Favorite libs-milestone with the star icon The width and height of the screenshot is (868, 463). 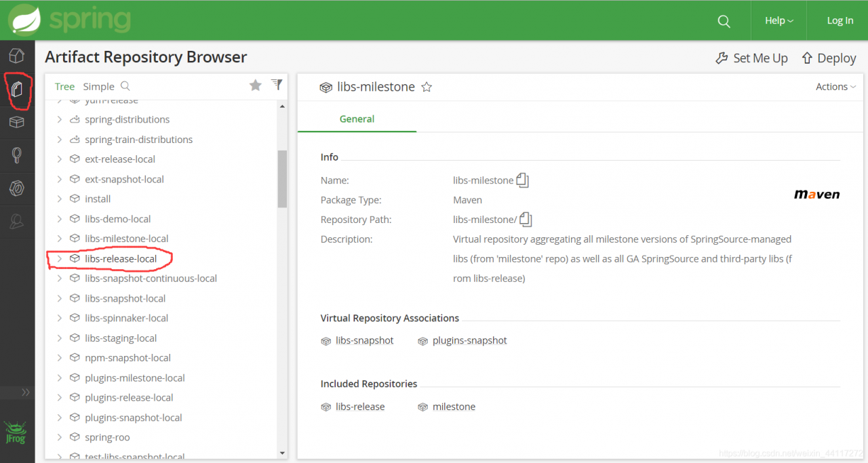pyautogui.click(x=427, y=87)
